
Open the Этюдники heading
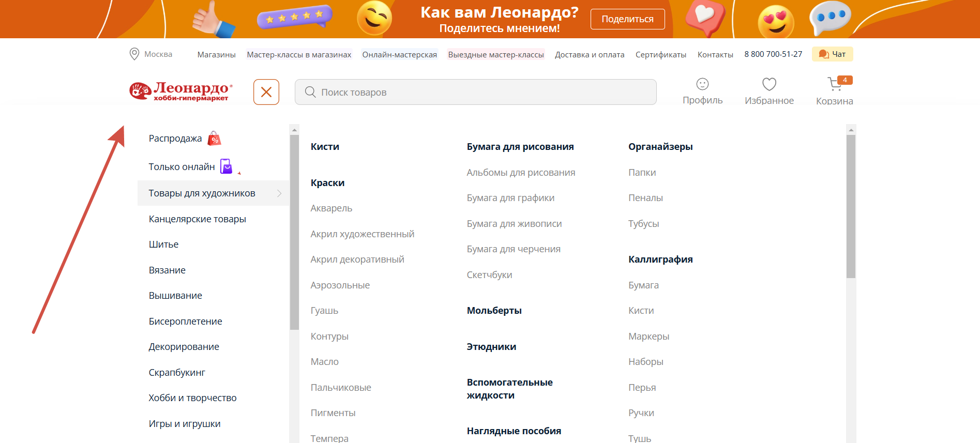click(x=491, y=347)
